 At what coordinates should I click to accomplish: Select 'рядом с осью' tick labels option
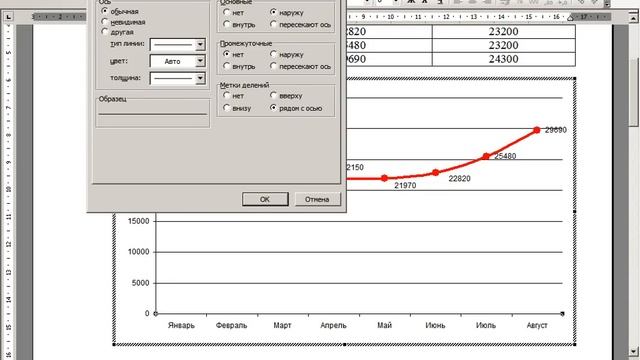(x=273, y=108)
